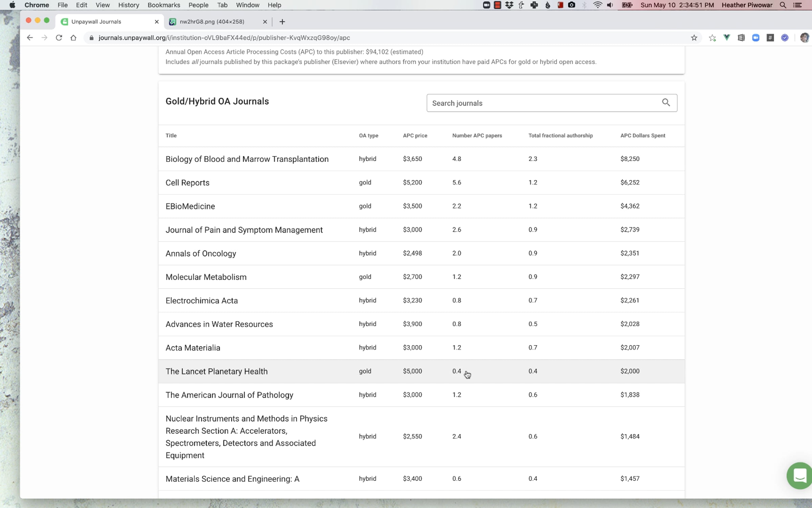Open the Bookmarks menu

tap(164, 5)
